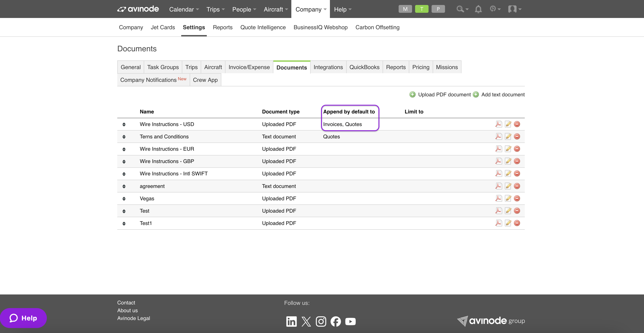View PDF for Wire Instructions - GBP

[x=499, y=161]
